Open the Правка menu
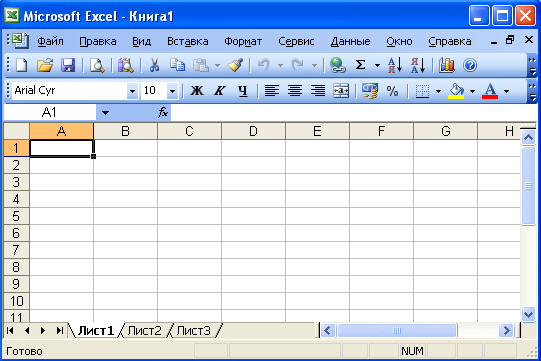This screenshot has height=361, width=541. pyautogui.click(x=98, y=41)
